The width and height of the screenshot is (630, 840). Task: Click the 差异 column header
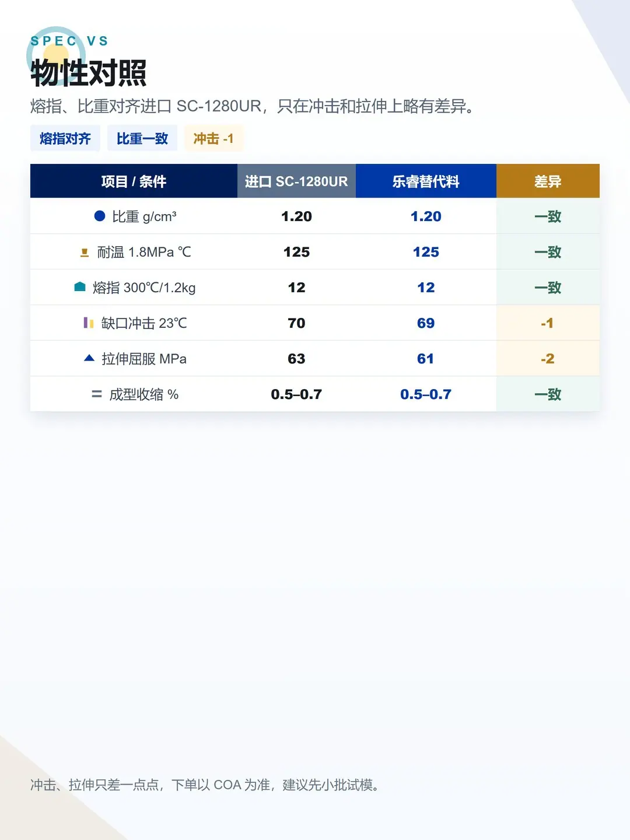coord(548,181)
